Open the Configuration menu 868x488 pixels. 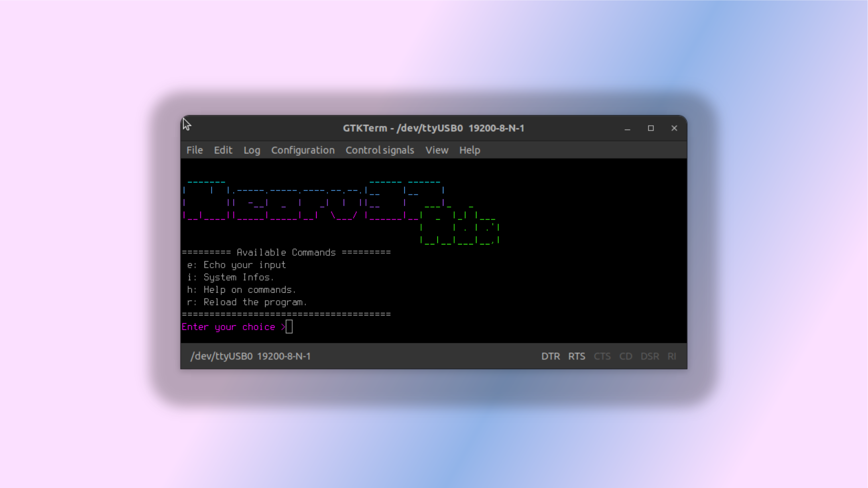303,150
